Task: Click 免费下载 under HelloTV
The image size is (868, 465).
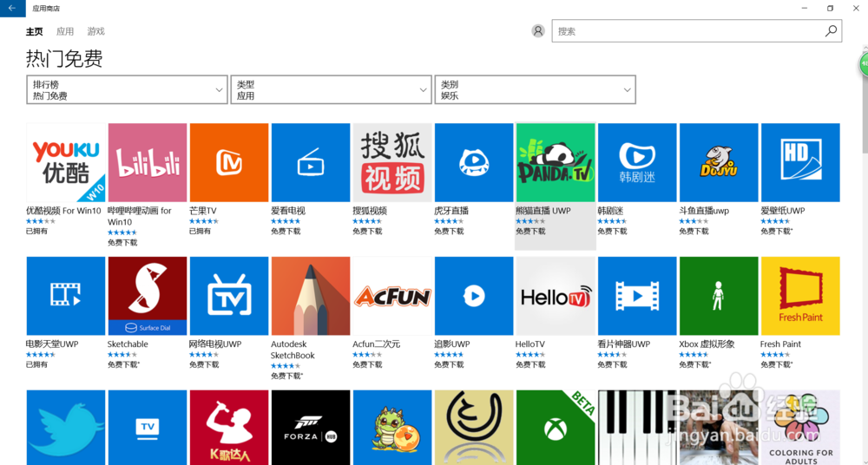Action: coord(531,365)
